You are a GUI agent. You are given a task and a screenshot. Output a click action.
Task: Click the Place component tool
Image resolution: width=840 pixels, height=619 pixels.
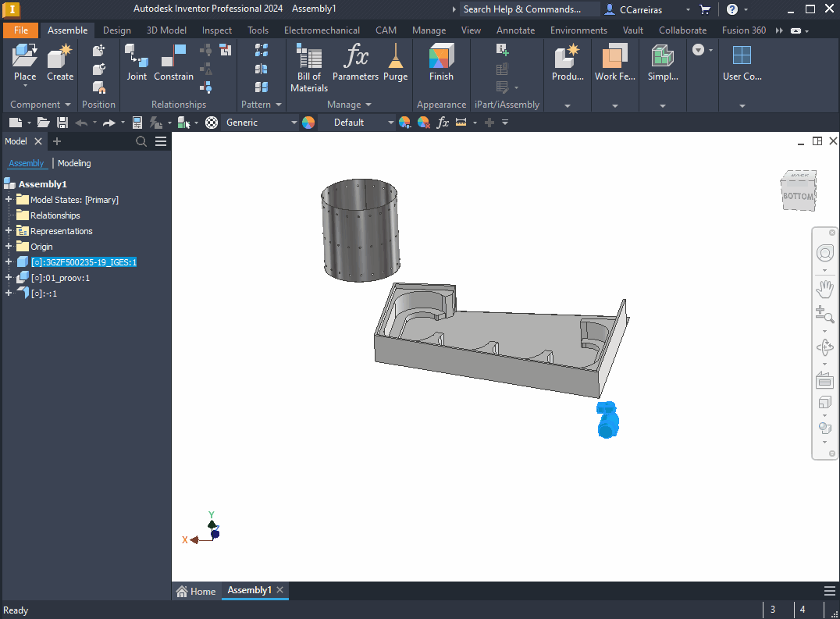tap(25, 62)
